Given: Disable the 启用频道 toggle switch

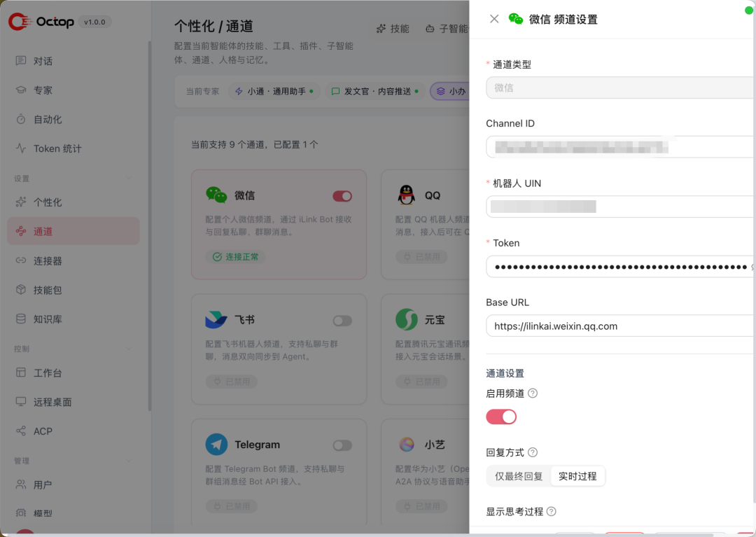Looking at the screenshot, I should coord(501,417).
